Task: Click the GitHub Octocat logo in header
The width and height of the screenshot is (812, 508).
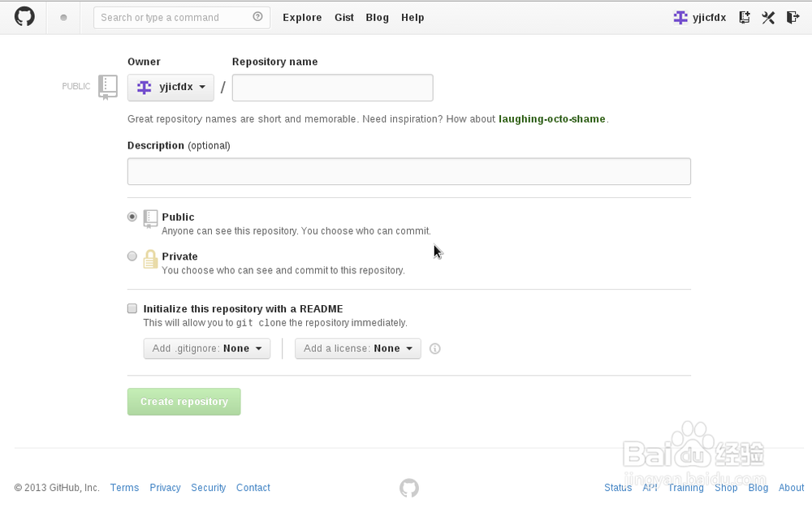Action: 25,17
